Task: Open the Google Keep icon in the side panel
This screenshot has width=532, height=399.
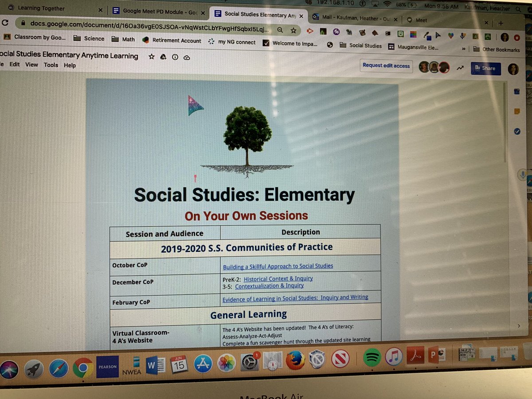Action: click(x=517, y=112)
